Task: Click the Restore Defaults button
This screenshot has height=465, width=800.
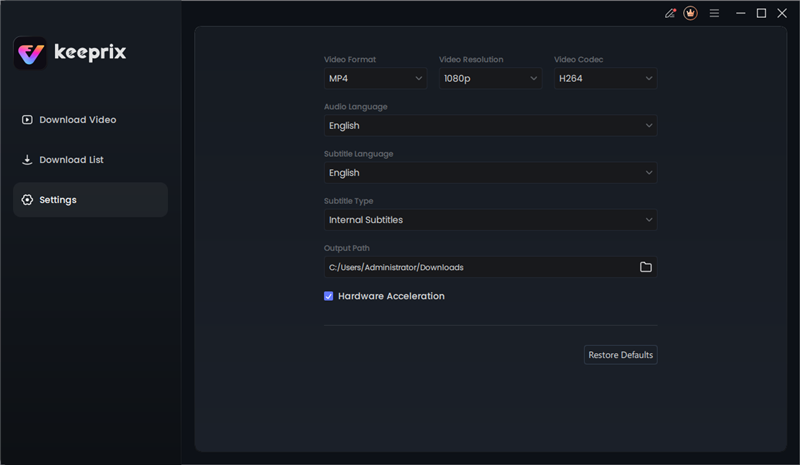Action: (620, 355)
